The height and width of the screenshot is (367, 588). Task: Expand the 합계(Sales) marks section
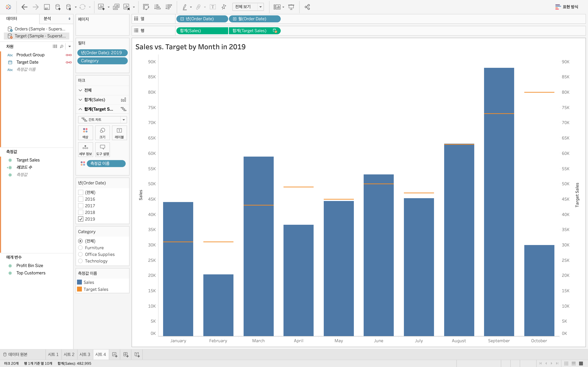tap(80, 100)
